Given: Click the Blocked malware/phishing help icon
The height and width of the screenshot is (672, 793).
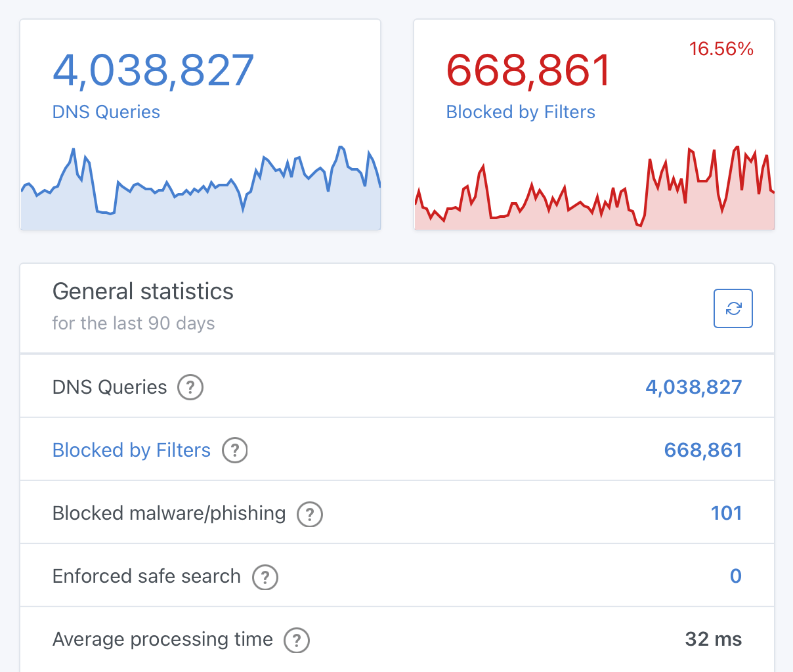Looking at the screenshot, I should coord(309,514).
